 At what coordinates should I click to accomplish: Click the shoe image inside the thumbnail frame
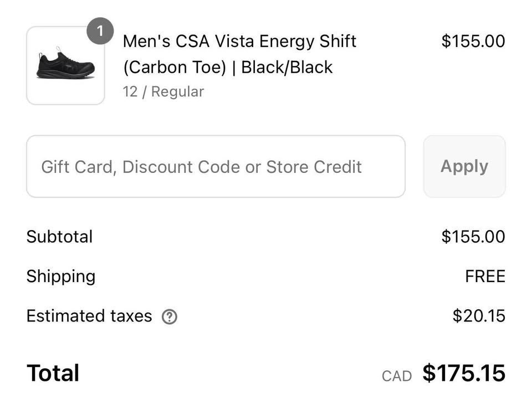(x=65, y=63)
